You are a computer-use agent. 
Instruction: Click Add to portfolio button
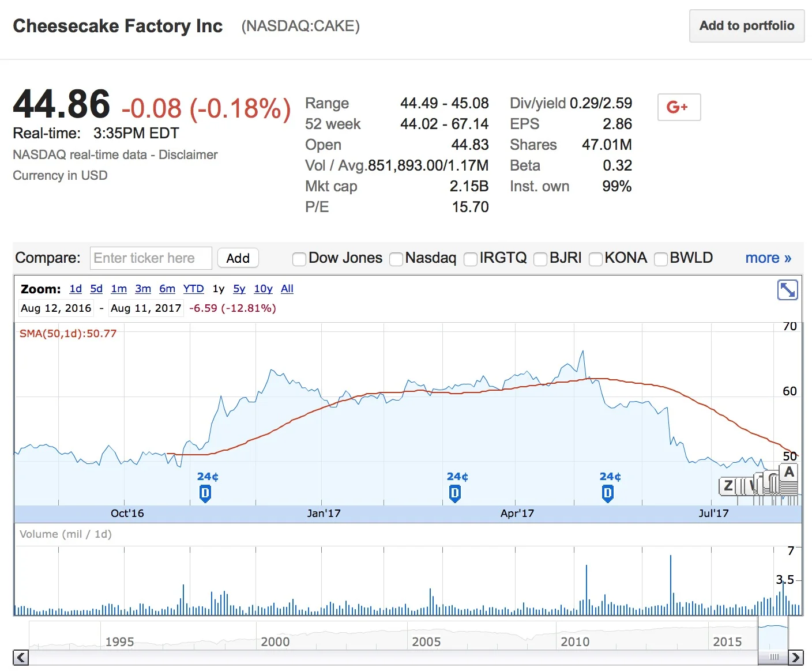(747, 26)
